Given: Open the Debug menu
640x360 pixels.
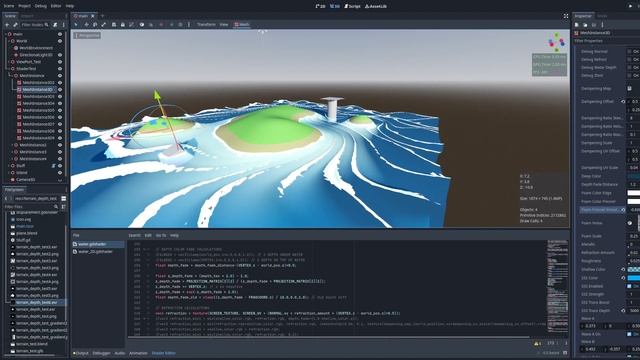Looking at the screenshot, I should pos(40,6).
